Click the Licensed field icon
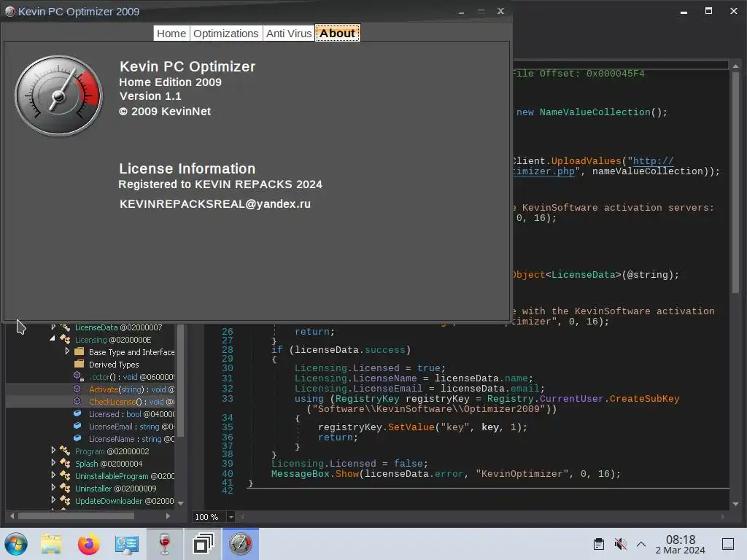747x560 pixels. 77,414
